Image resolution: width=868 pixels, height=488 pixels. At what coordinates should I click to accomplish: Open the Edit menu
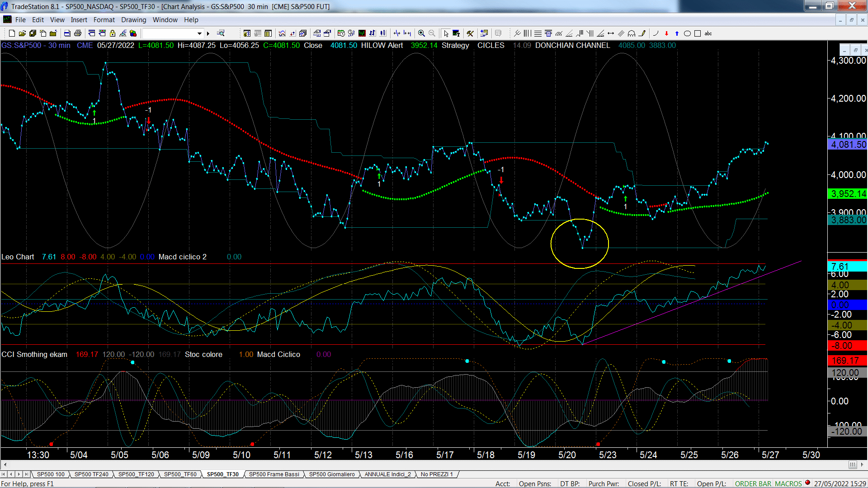pos(38,19)
